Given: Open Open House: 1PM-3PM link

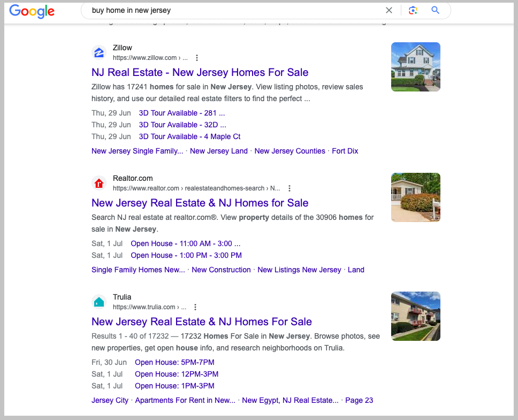Looking at the screenshot, I should (174, 386).
